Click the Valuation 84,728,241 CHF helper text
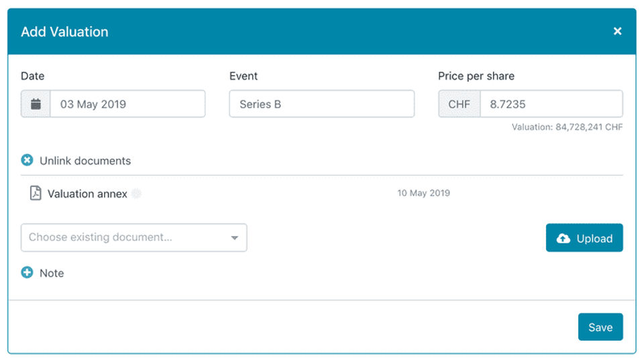 coord(567,127)
